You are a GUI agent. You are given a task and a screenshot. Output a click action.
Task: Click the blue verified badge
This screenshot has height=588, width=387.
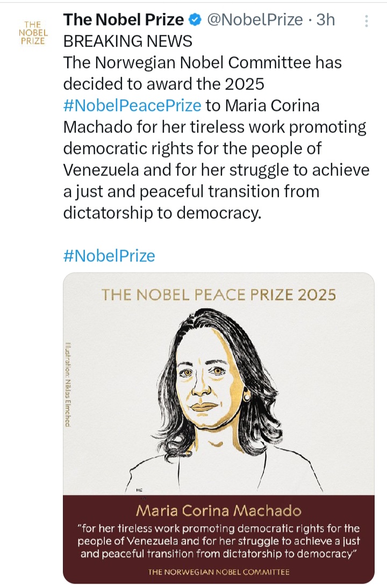point(195,20)
